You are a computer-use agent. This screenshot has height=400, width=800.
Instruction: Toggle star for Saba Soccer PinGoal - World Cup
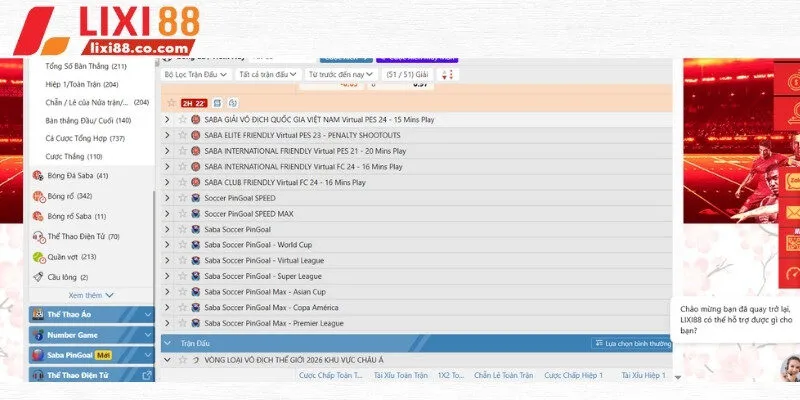pos(182,245)
